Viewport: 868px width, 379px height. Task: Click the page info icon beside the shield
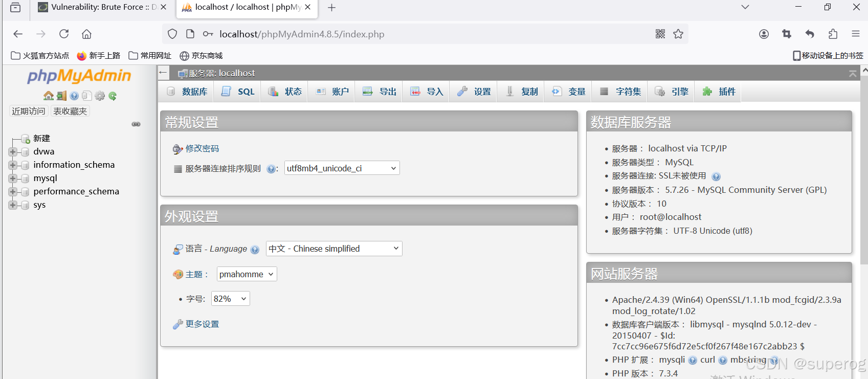[x=190, y=34]
